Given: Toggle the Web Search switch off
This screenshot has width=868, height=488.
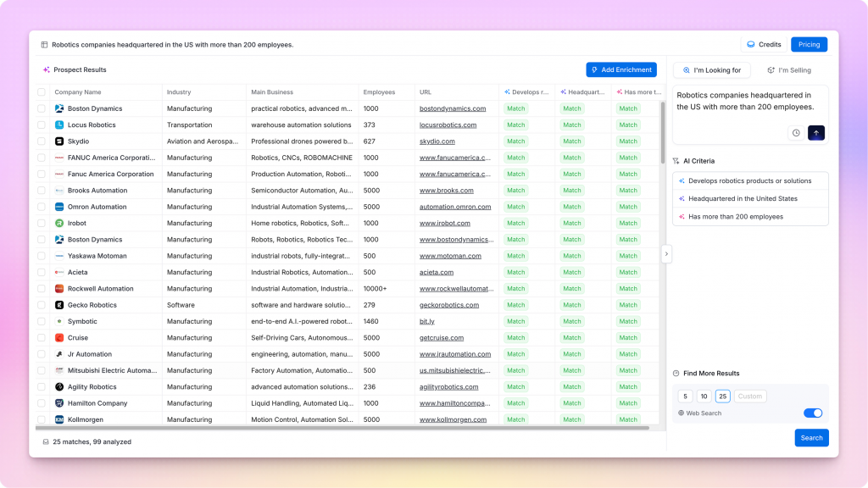Looking at the screenshot, I should pos(812,413).
